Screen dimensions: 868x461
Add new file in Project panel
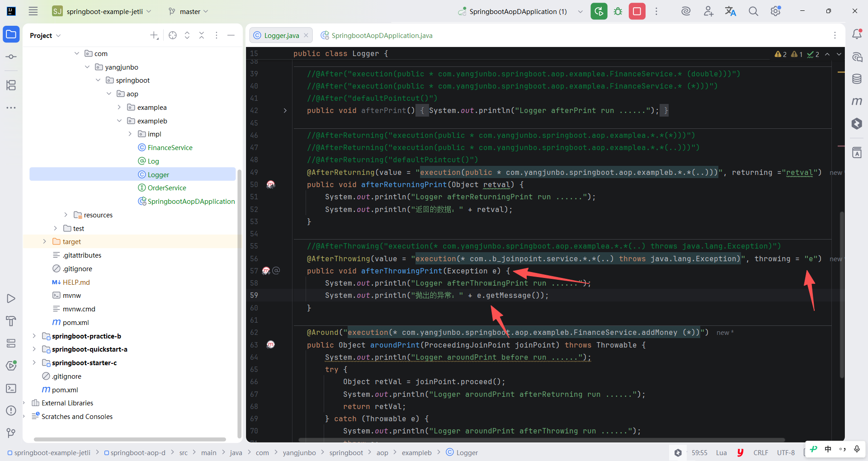[x=154, y=35]
